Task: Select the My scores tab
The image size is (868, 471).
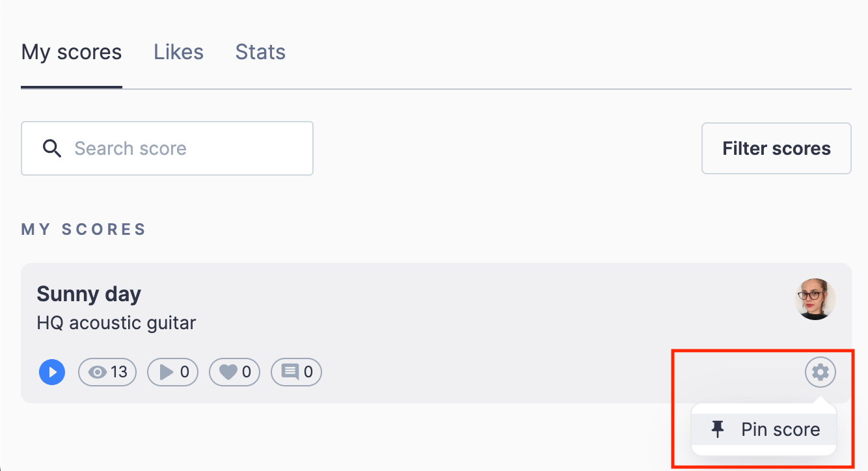Action: (72, 52)
